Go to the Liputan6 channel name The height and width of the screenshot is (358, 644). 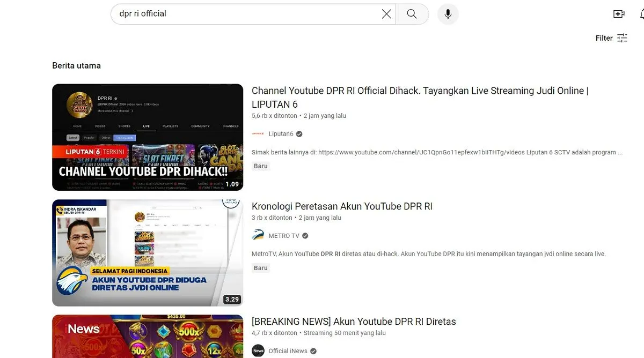click(x=281, y=134)
